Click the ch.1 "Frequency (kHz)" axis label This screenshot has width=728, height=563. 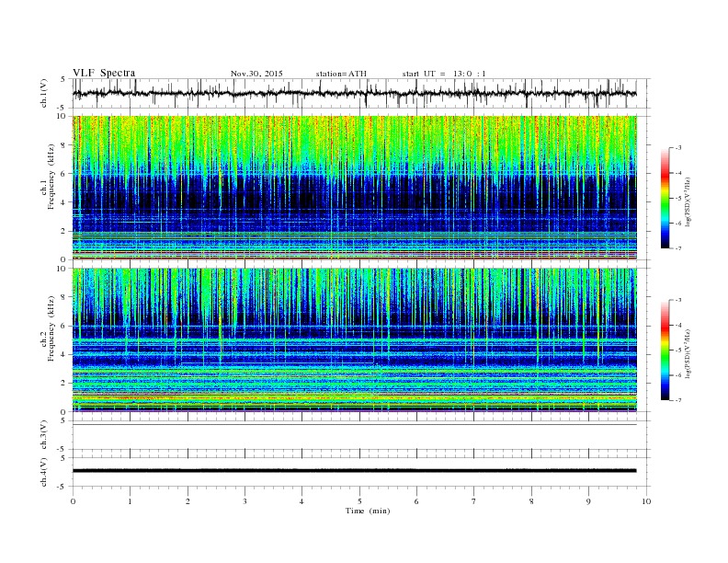[x=51, y=177]
